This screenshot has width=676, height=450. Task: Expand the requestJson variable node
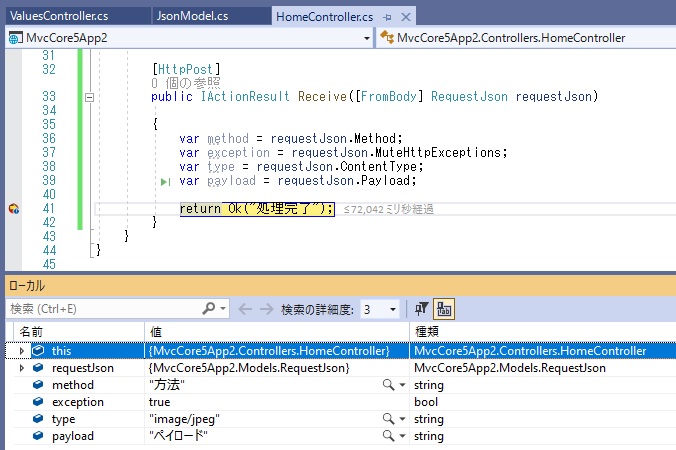23,368
